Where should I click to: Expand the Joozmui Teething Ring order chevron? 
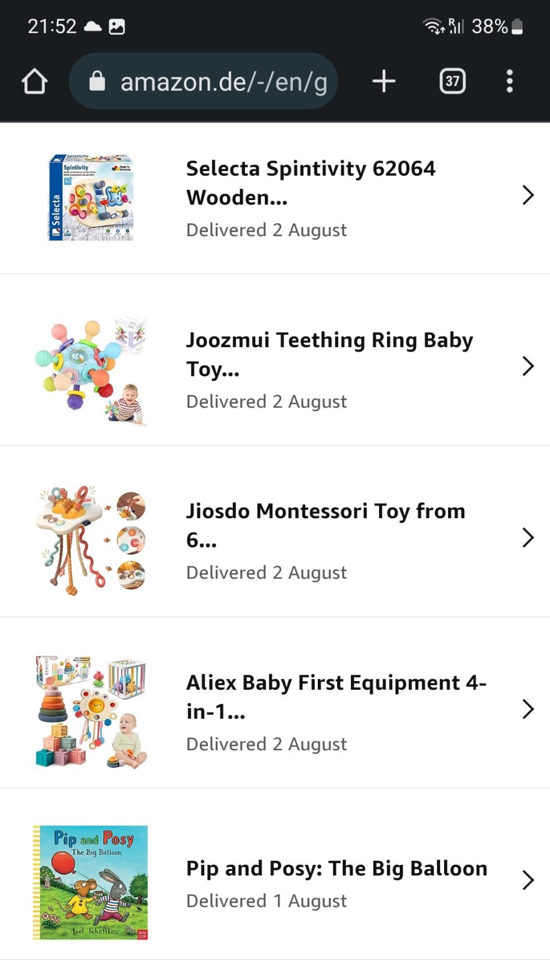tap(527, 366)
